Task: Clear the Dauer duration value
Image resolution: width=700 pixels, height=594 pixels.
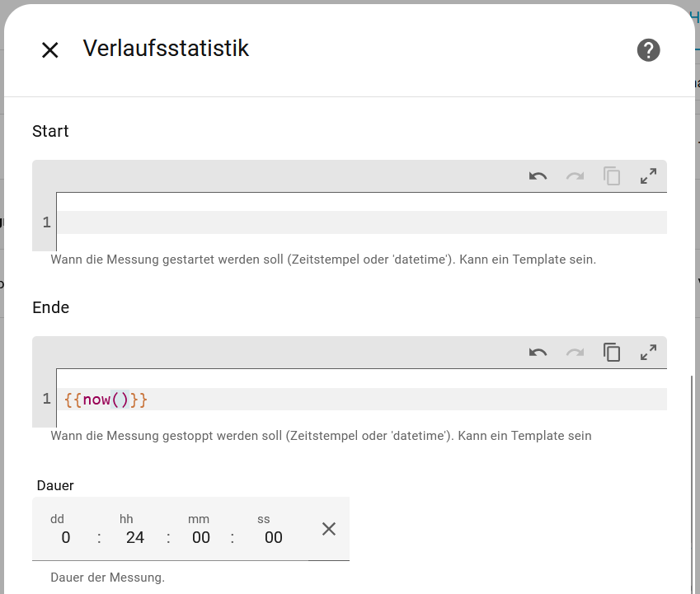Action: point(329,529)
